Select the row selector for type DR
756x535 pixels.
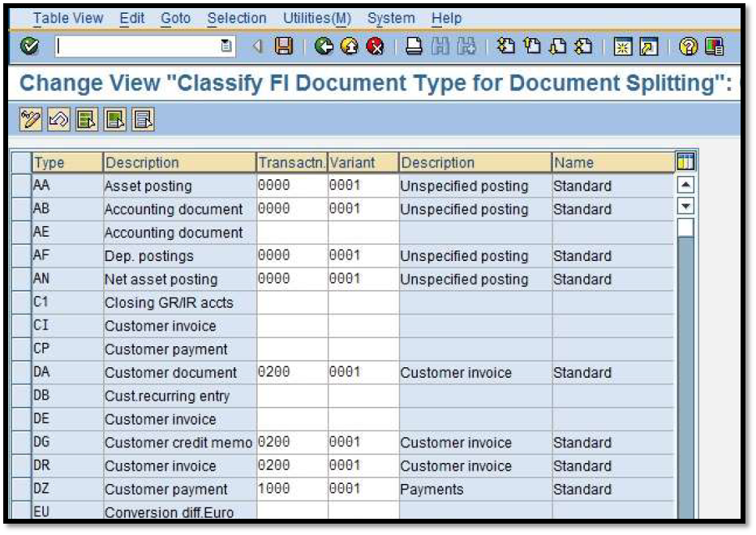[21, 465]
